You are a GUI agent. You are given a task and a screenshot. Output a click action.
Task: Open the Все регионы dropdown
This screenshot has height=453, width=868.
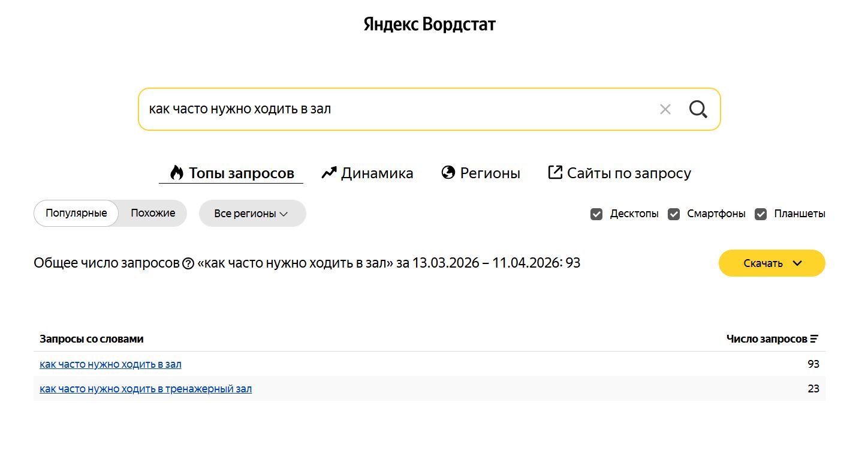click(x=252, y=214)
